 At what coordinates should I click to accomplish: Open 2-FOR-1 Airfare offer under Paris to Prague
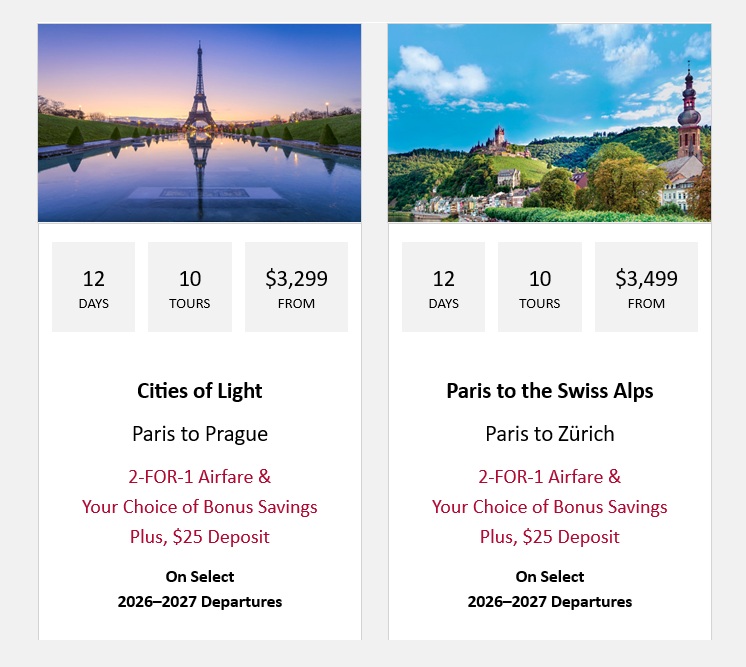click(x=199, y=477)
